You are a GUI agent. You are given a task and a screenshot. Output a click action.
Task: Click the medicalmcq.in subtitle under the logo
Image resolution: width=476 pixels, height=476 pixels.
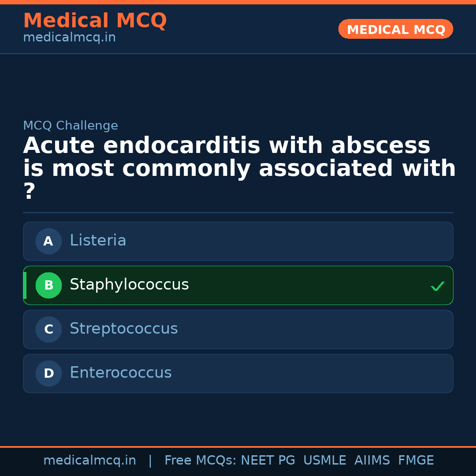[x=69, y=37]
